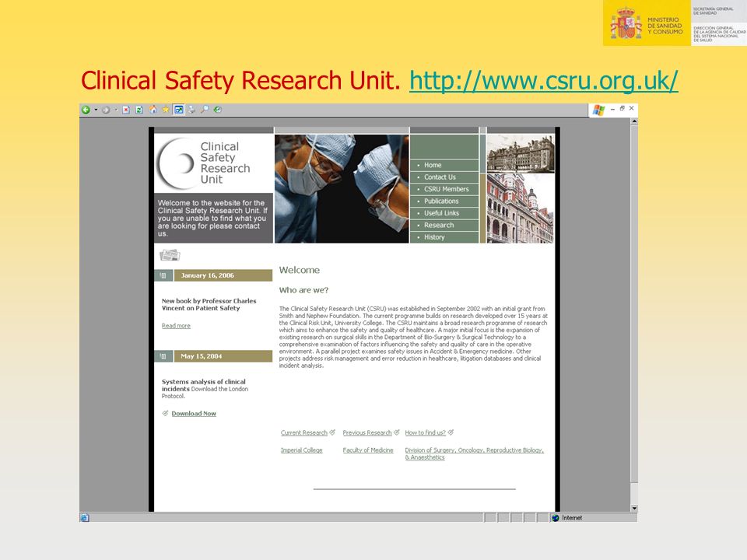Open CSRU Members menu entry

[447, 189]
